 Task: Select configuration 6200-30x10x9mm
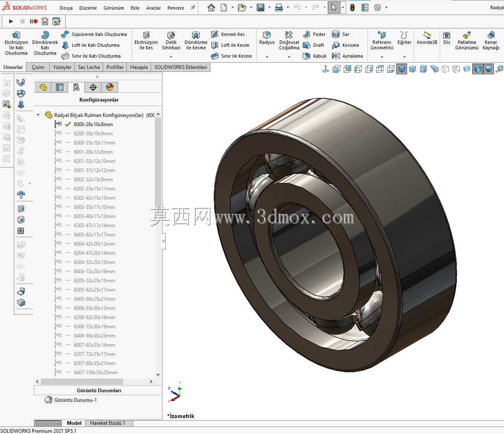pyautogui.click(x=93, y=134)
